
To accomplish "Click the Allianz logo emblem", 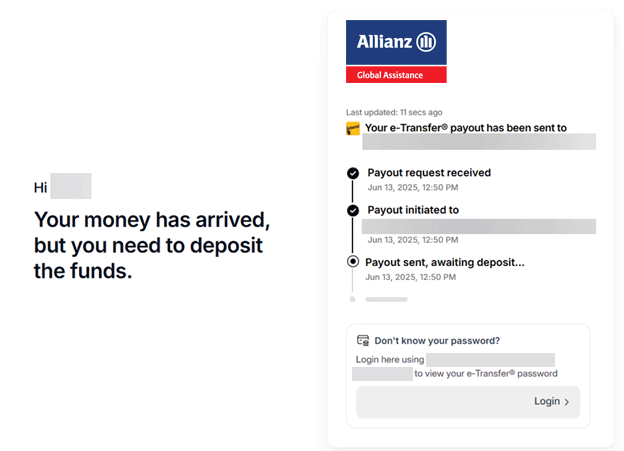I will coord(426,41).
